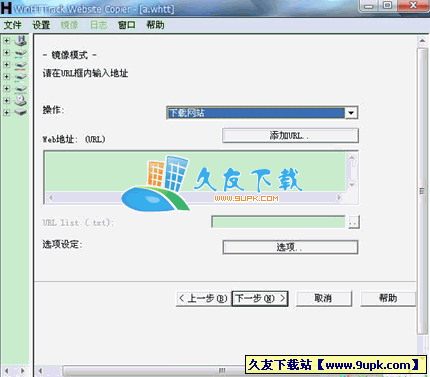Open the 操作 action dropdown arrow
The image size is (430, 377).
(351, 113)
